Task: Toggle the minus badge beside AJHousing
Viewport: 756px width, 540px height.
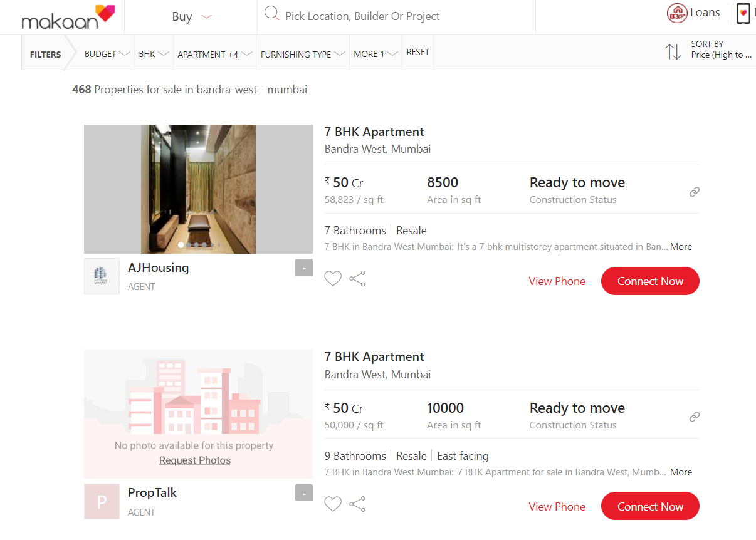Action: pos(304,268)
